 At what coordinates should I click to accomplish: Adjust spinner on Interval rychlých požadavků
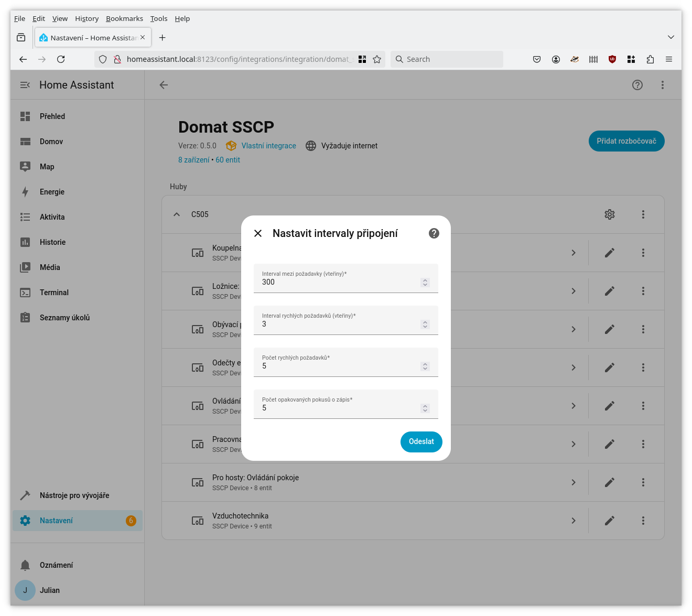tap(425, 325)
